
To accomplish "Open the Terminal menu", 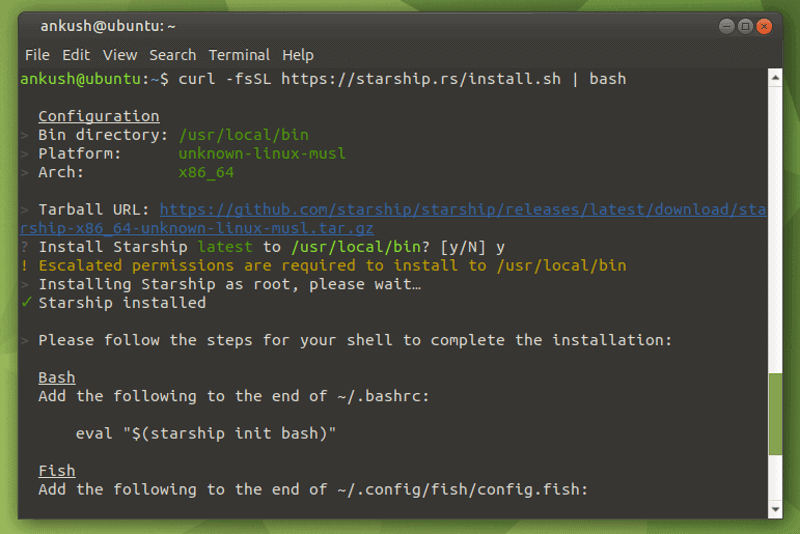I will pyautogui.click(x=239, y=55).
